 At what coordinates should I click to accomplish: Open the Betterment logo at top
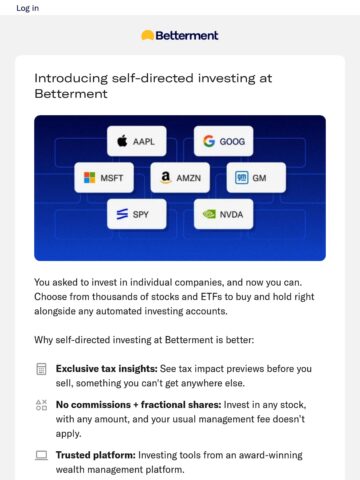180,35
